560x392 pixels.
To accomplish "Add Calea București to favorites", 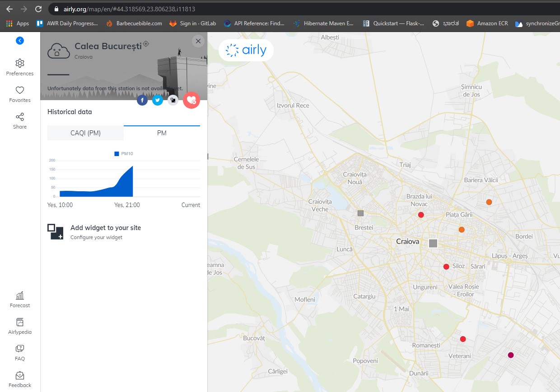I will point(191,100).
